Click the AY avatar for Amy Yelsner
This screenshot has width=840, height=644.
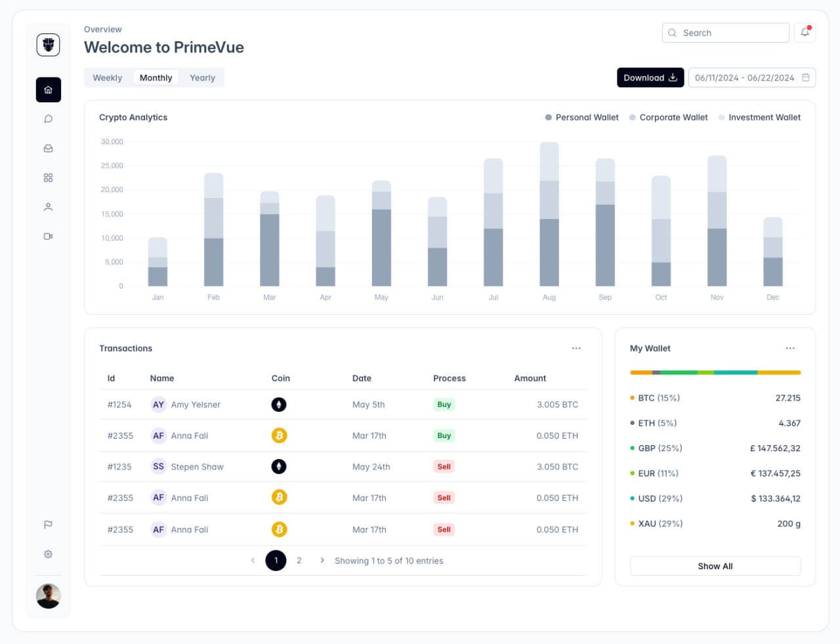coord(158,405)
